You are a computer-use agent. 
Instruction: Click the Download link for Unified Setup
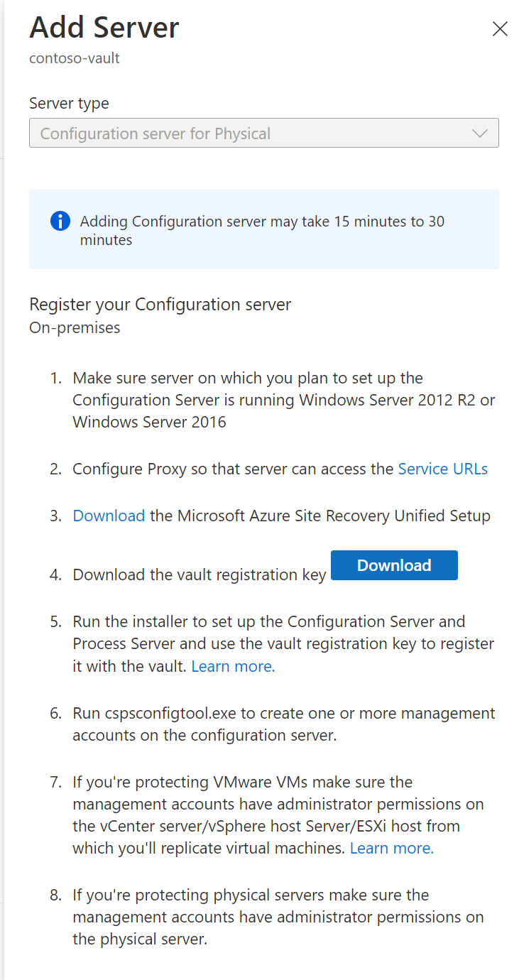point(109,516)
